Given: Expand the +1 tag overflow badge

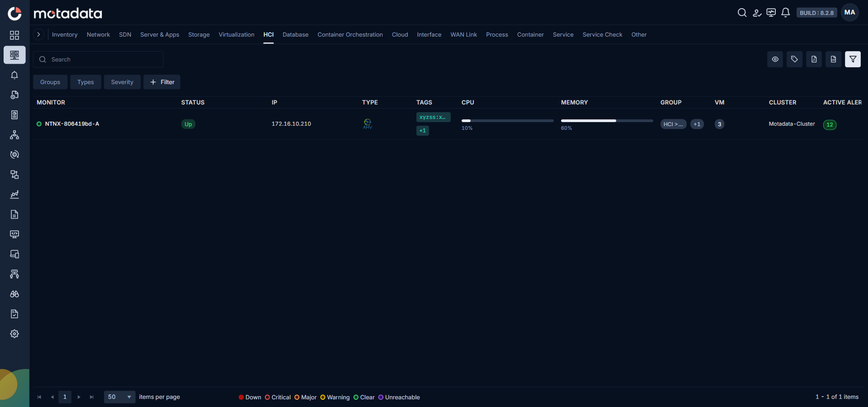Looking at the screenshot, I should (423, 131).
